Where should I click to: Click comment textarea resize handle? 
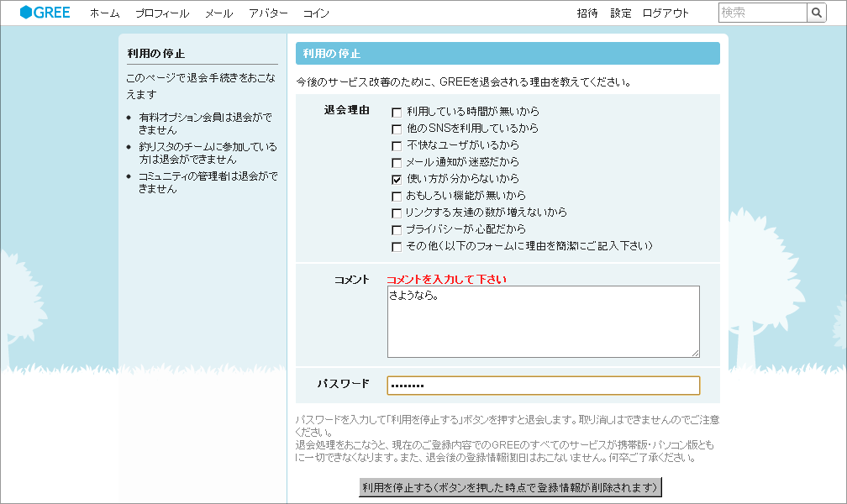click(x=695, y=353)
